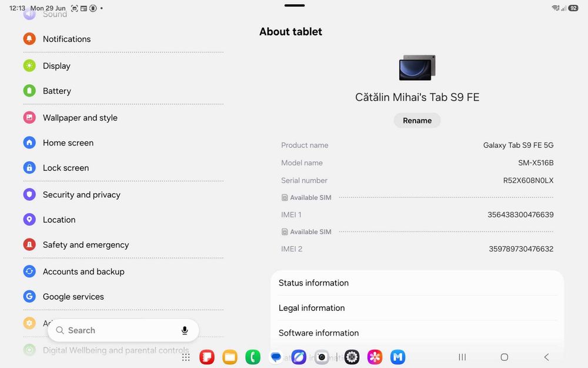Open Software information
The image size is (588, 368).
point(417,333)
